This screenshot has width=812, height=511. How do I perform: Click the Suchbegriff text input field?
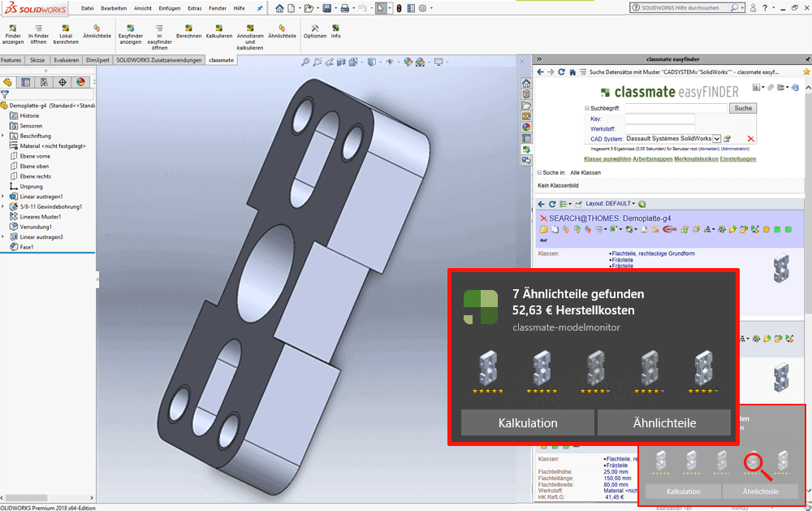coord(676,108)
